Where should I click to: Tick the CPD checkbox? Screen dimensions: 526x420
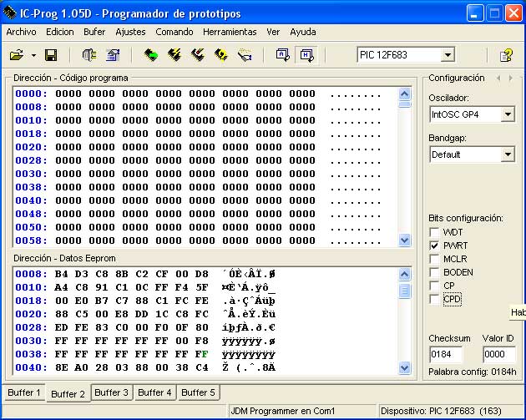[x=434, y=299]
